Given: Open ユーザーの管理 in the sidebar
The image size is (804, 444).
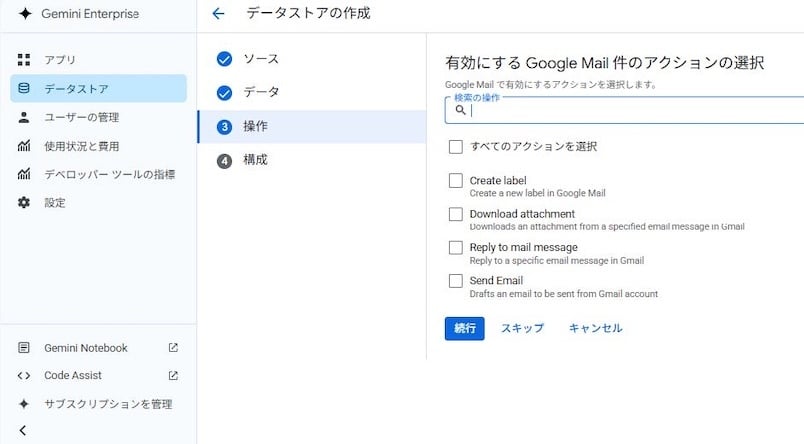Looking at the screenshot, I should 98,117.
